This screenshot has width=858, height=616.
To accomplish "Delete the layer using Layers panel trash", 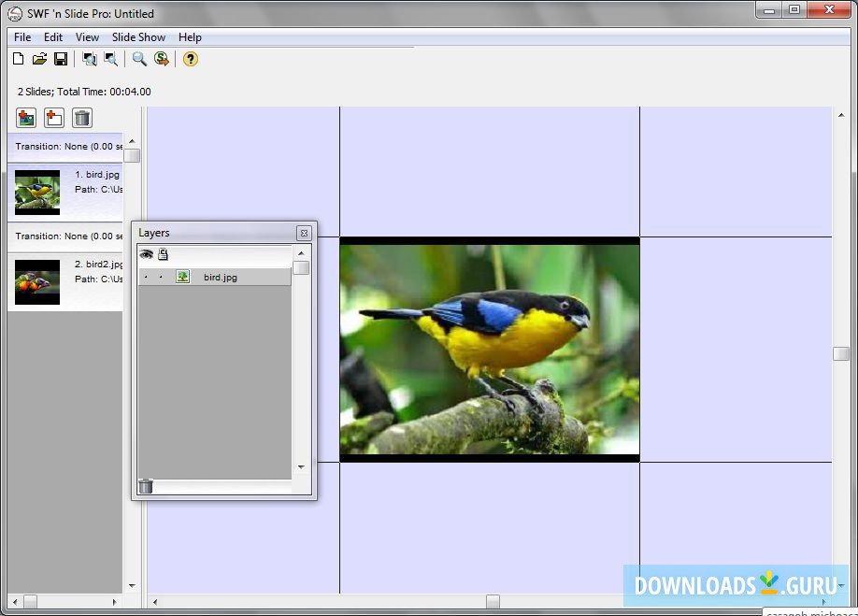I will [x=145, y=486].
